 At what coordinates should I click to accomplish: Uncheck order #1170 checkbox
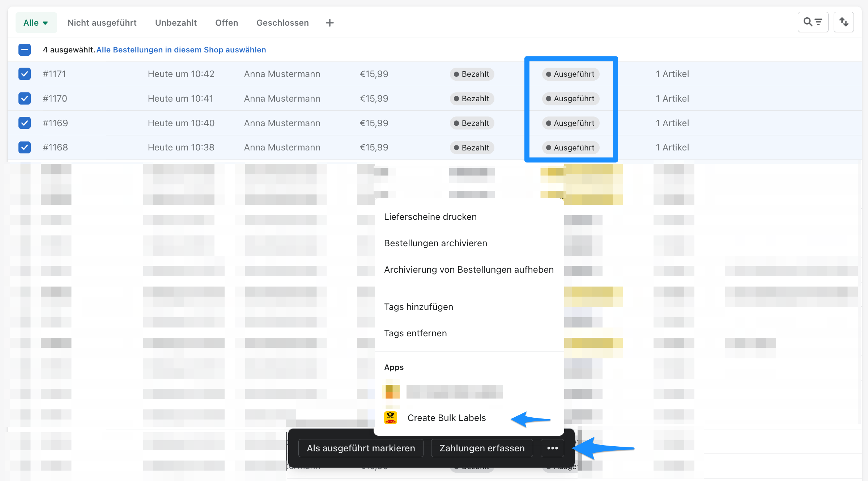[25, 98]
